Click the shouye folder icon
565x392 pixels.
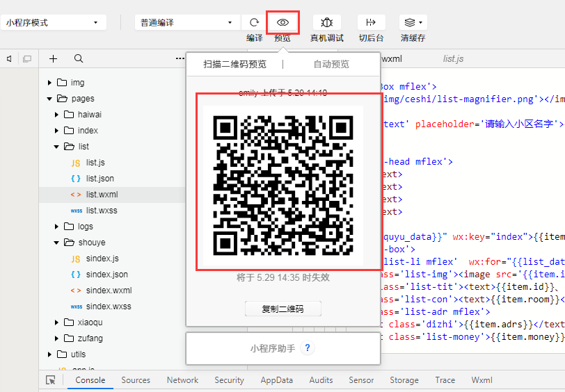pyautogui.click(x=69, y=243)
